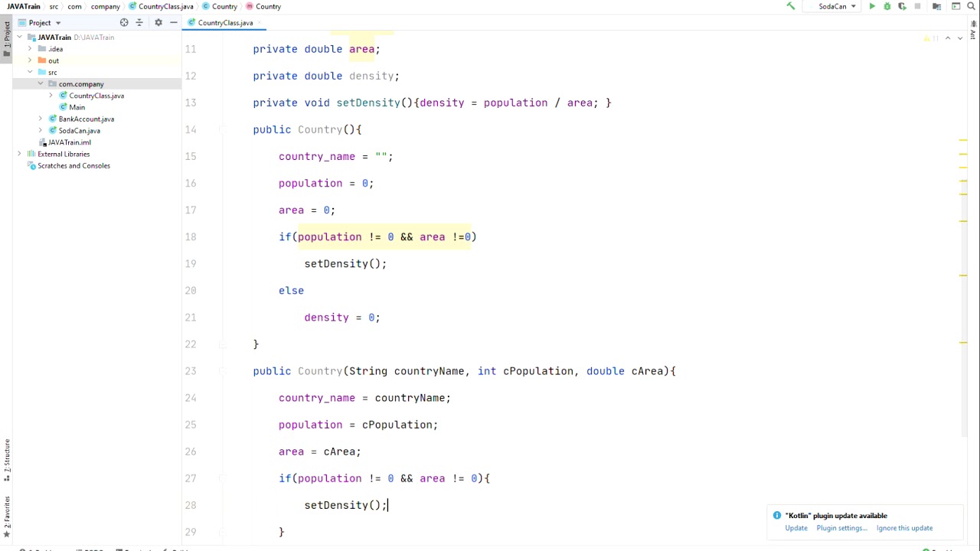The height and width of the screenshot is (551, 980).
Task: Go to previous highlighted error arrow
Action: pos(948,38)
